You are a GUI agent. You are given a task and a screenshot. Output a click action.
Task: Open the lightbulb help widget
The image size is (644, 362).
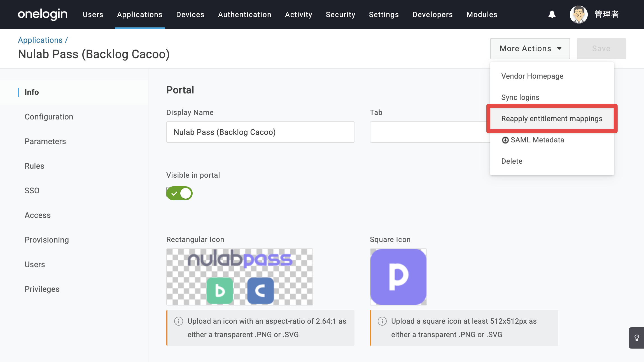pyautogui.click(x=636, y=338)
